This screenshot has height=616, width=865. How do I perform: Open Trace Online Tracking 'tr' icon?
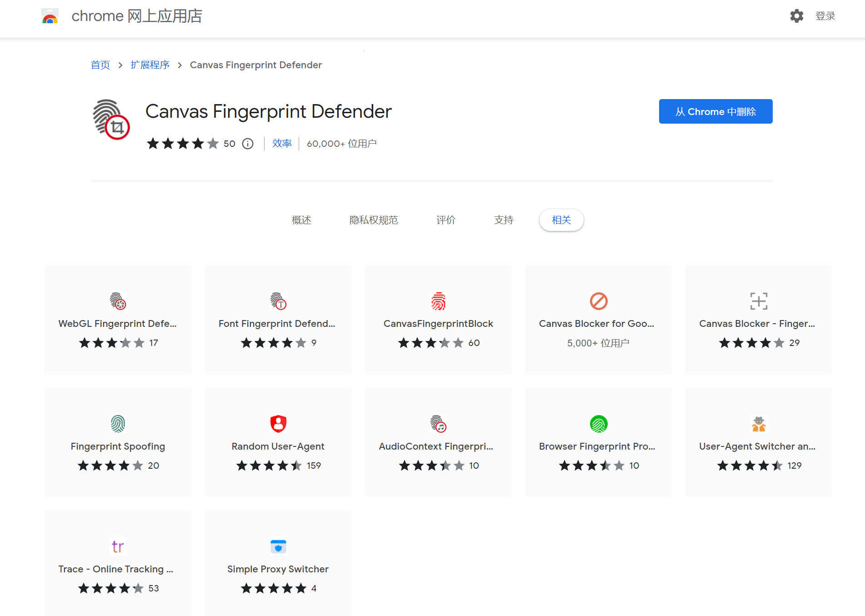click(x=118, y=546)
